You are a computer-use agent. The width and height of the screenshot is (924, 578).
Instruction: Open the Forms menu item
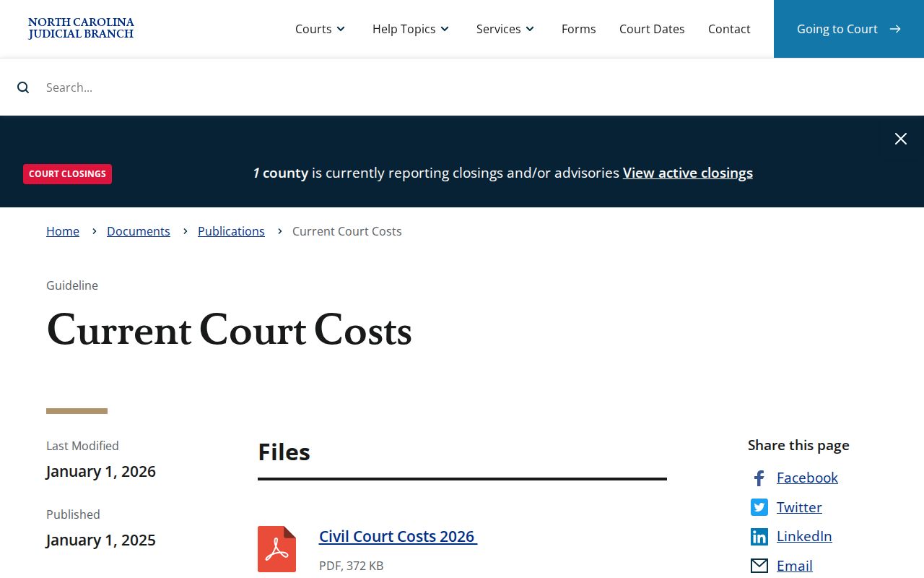pyautogui.click(x=579, y=29)
